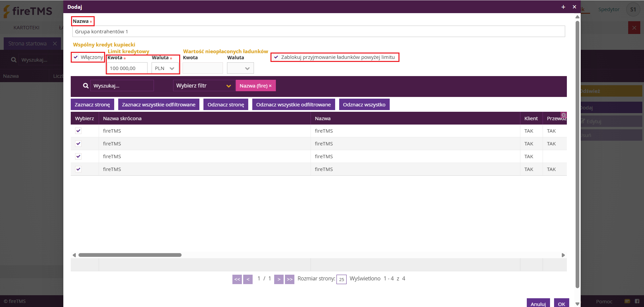Click down arrow of dialog vertical scrollbar
The width and height of the screenshot is (644, 307).
pos(577,304)
